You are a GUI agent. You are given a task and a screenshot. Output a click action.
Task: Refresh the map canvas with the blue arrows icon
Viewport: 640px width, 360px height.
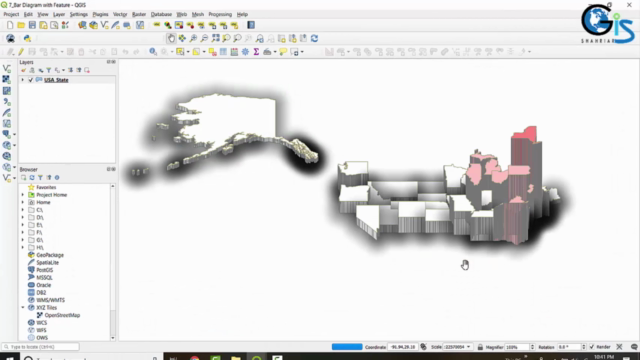pyautogui.click(x=314, y=38)
